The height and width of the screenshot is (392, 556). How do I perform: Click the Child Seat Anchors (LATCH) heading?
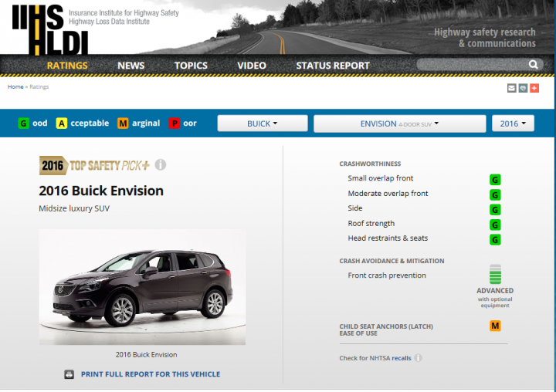[x=386, y=329]
